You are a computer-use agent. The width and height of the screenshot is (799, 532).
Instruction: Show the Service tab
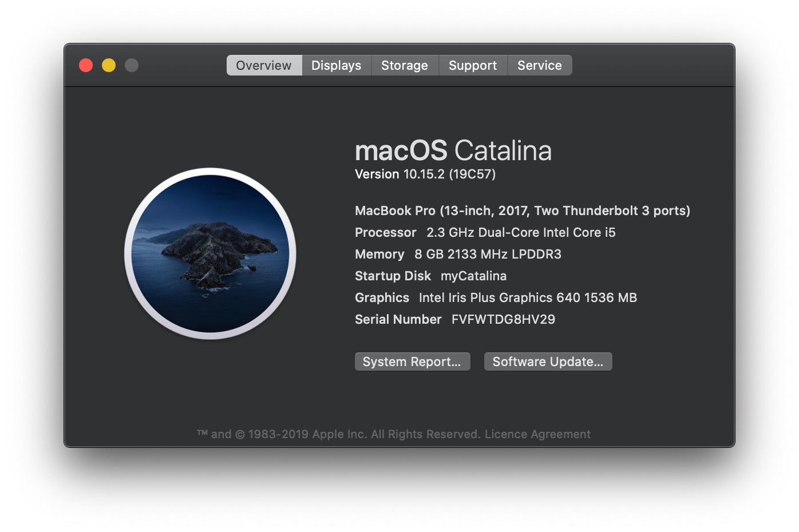[x=539, y=65]
